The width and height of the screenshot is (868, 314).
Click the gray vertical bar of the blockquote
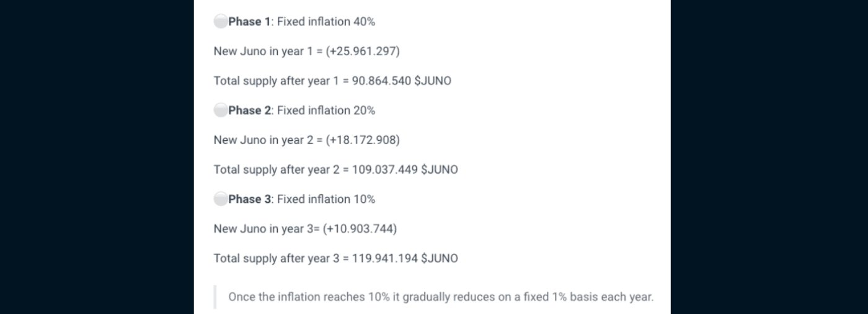click(x=215, y=297)
